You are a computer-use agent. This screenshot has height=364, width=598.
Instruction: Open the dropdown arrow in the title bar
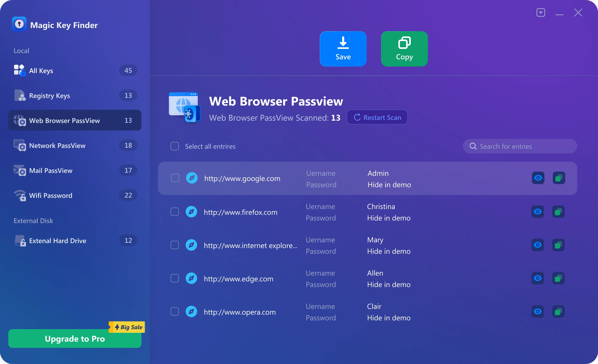click(x=541, y=12)
